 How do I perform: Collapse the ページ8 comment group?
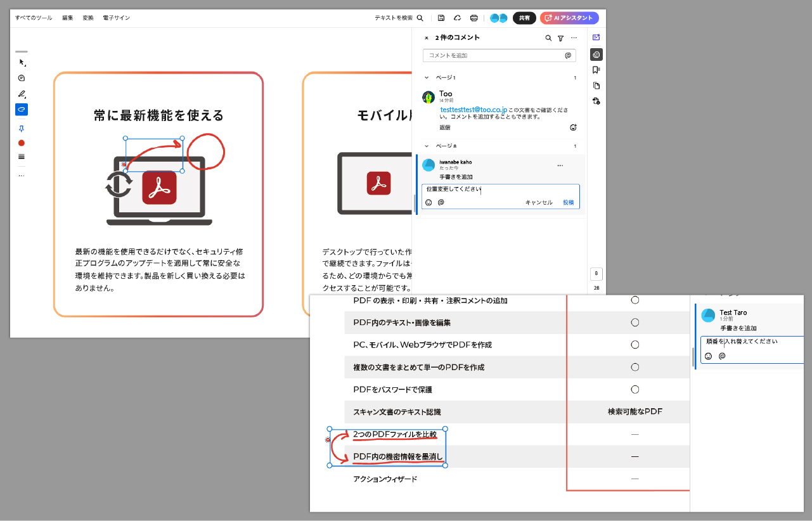pos(427,146)
